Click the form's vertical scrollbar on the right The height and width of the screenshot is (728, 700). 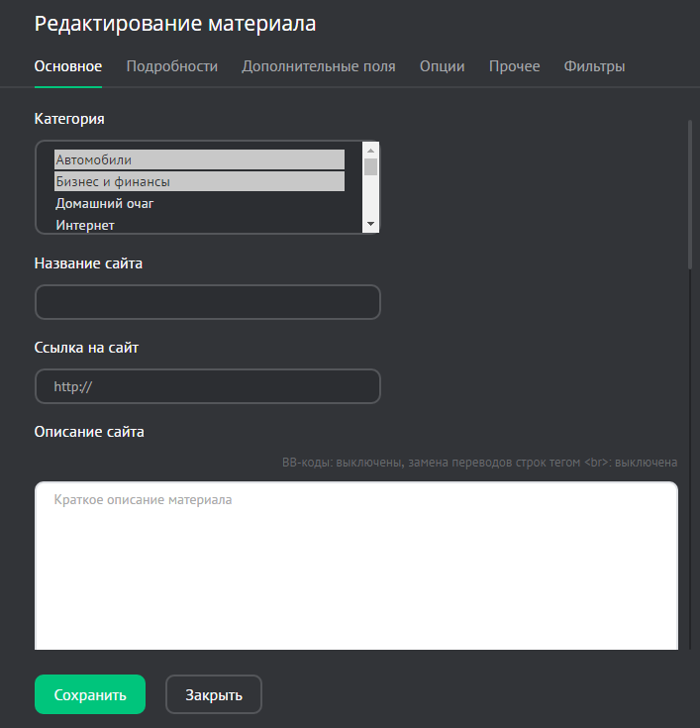coord(689,193)
